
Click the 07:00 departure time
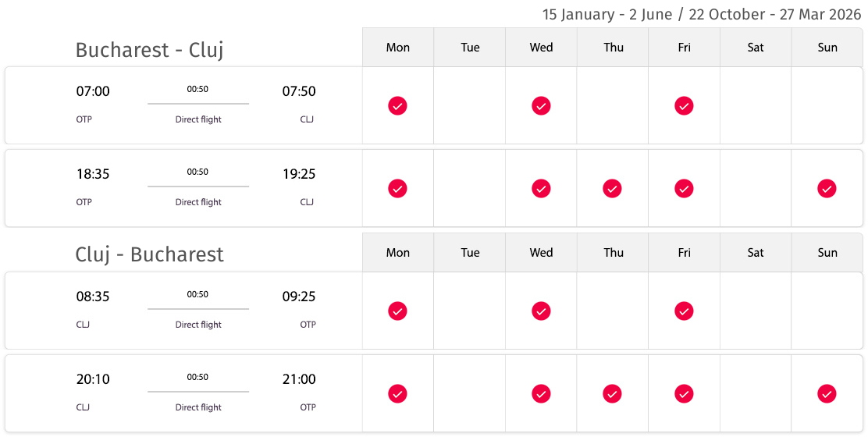point(93,91)
